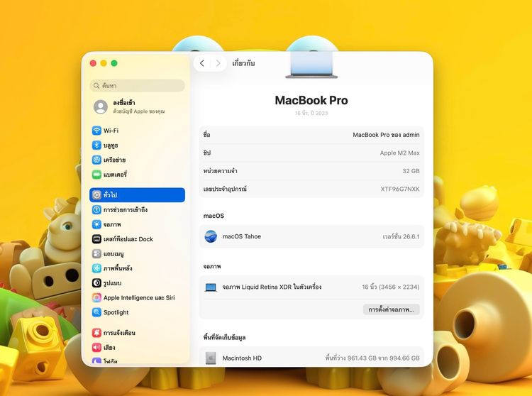Open the Appearance icon in sidebar

(x=96, y=283)
